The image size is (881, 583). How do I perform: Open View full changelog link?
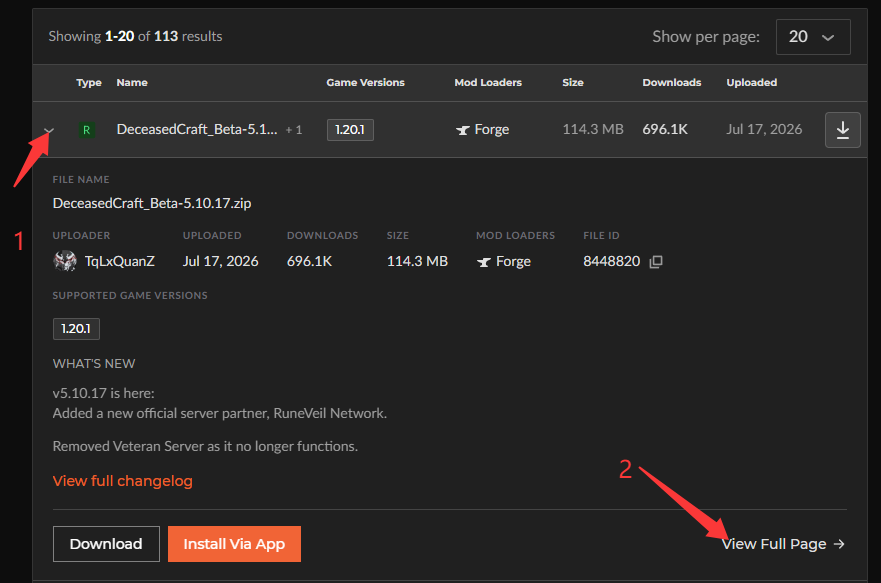coord(122,481)
